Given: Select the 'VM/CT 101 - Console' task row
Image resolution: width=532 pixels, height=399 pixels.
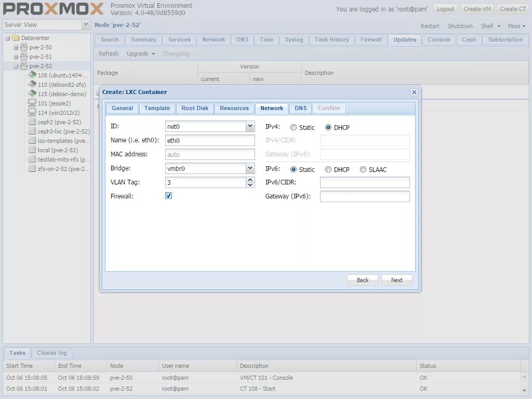Looking at the screenshot, I should [263, 378].
